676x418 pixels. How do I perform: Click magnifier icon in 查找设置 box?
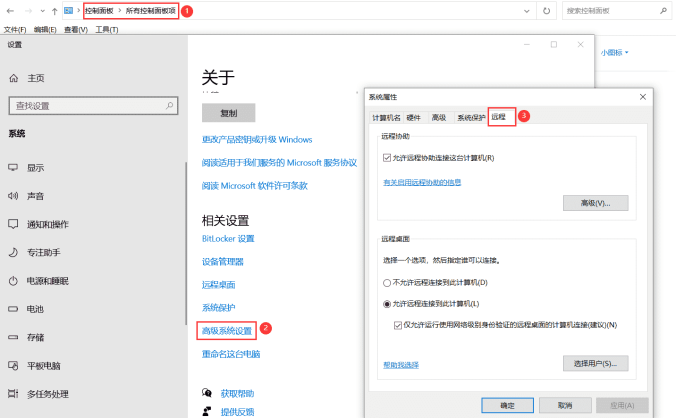169,106
